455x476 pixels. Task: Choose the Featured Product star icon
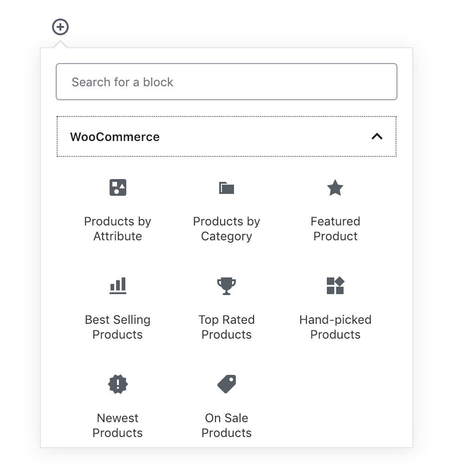click(x=335, y=187)
